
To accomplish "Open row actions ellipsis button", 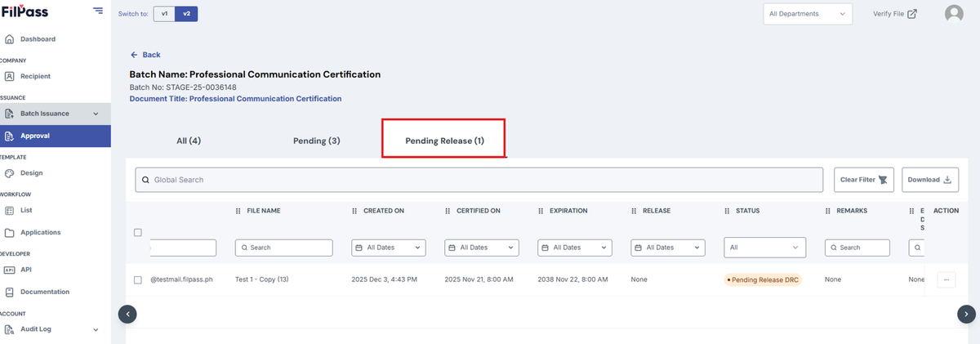I will pos(947,279).
